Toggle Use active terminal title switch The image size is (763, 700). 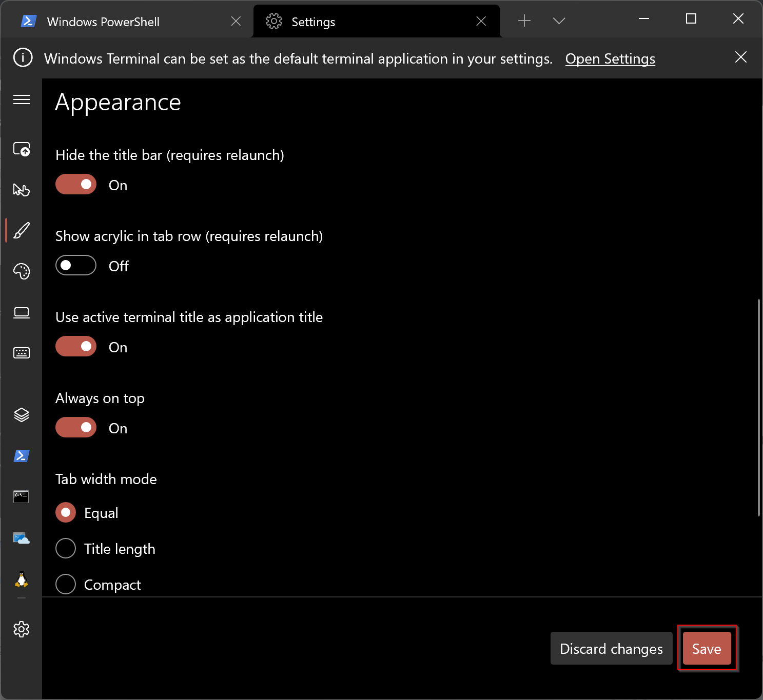(76, 346)
